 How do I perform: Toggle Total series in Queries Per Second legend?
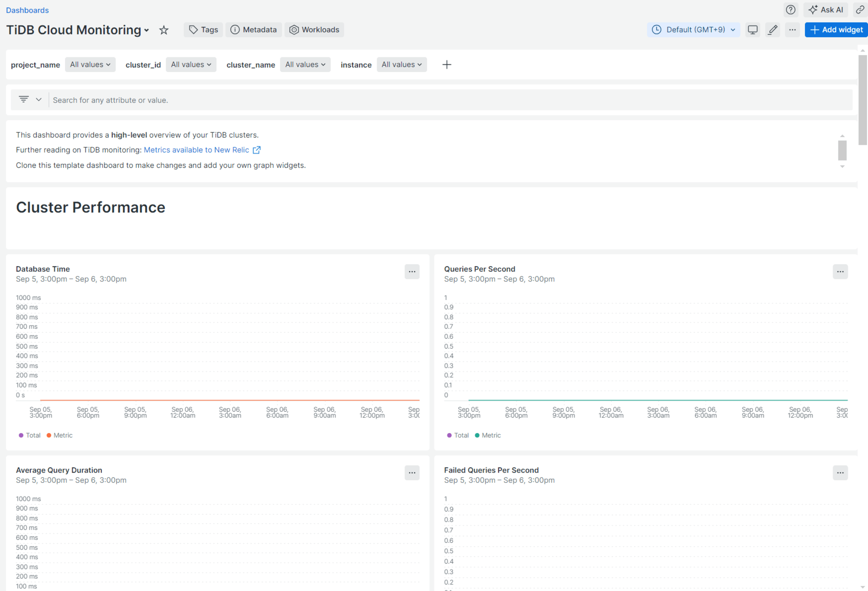coord(458,435)
